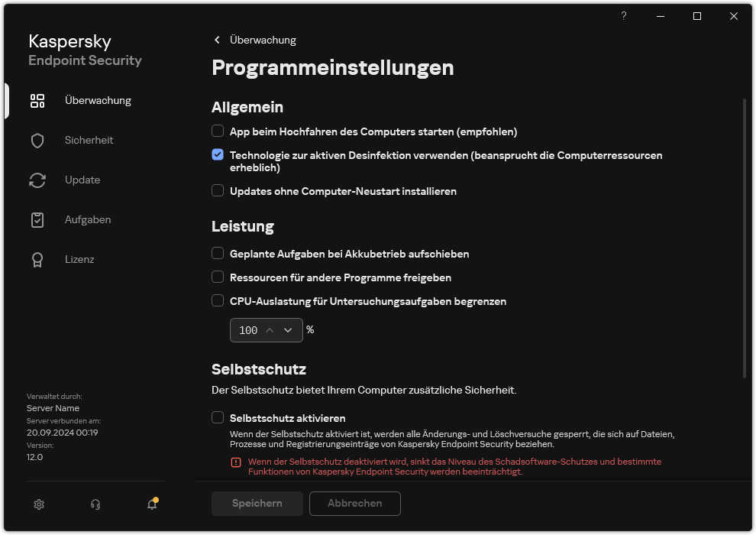Enable the Selbstschutz aktivieren checkbox
The width and height of the screenshot is (756, 535).
(x=218, y=418)
